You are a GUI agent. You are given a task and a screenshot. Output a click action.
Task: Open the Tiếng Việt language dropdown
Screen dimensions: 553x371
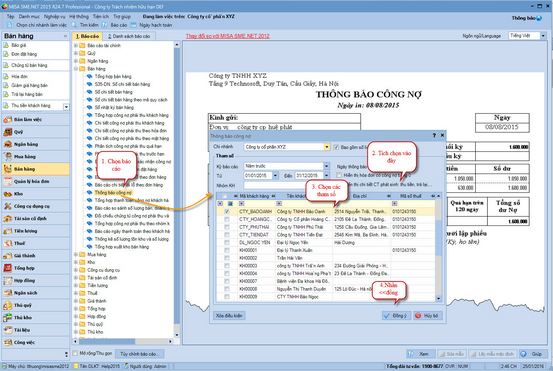tap(543, 36)
